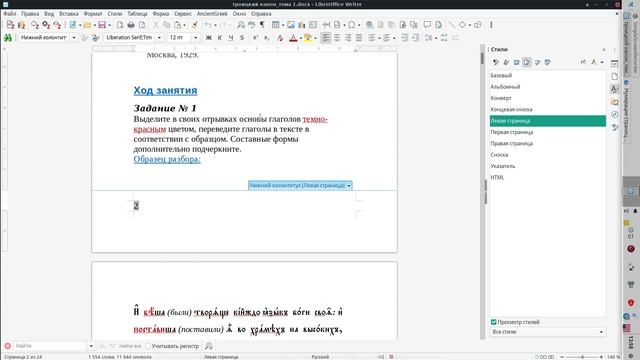This screenshot has height=360, width=640.
Task: Open the font size dropdown arrow
Action: [195, 38]
